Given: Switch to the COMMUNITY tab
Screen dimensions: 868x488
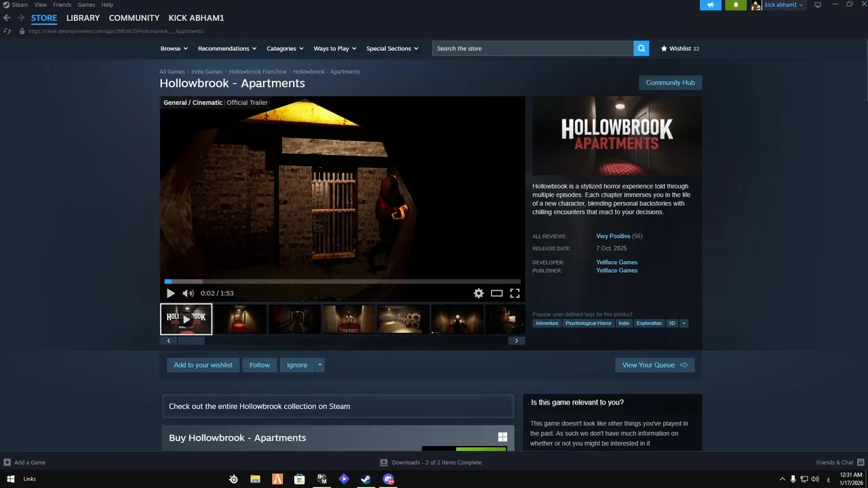Looking at the screenshot, I should coord(134,18).
